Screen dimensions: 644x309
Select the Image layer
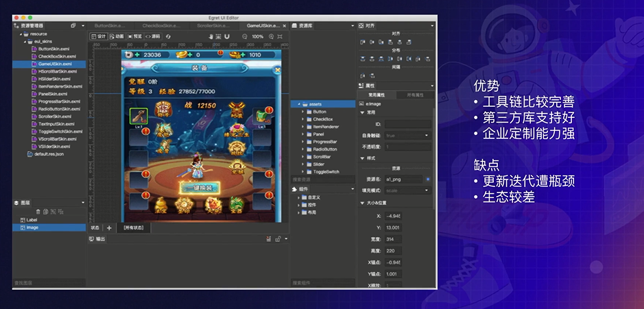click(49, 227)
